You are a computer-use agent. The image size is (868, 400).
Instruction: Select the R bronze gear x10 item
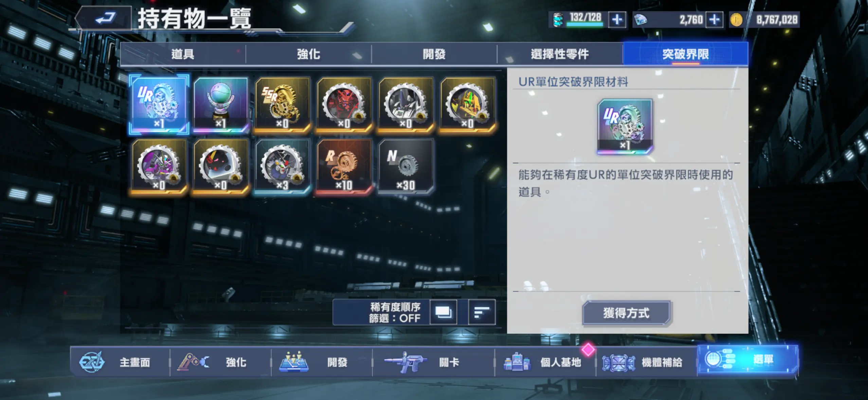pyautogui.click(x=344, y=166)
